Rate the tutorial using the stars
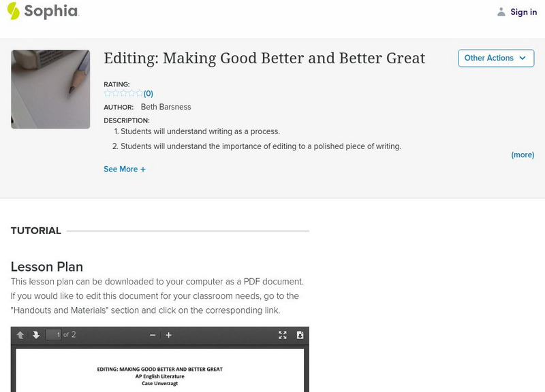Viewport: 545px width, 392px height. tap(123, 94)
